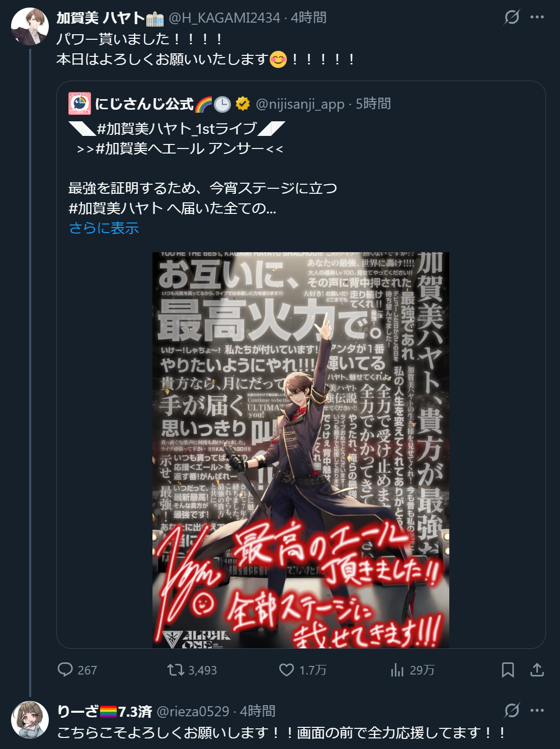This screenshot has width=560, height=749.
Task: Share the post via upload icon
Action: [537, 670]
